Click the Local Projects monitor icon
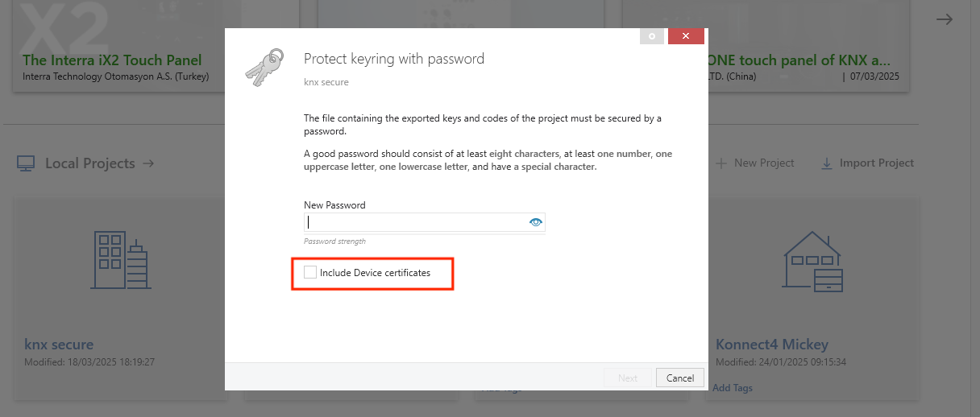 pyautogui.click(x=26, y=163)
